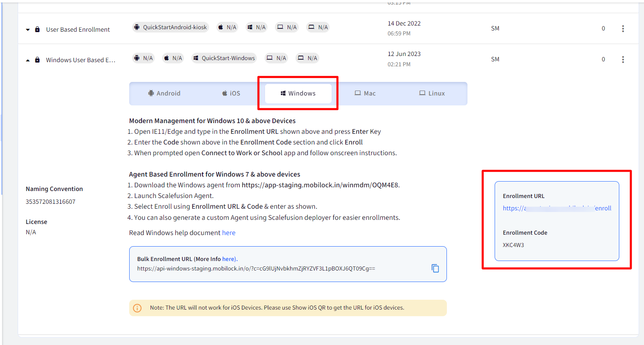Click the 'User Based Enrollment' name
The width and height of the screenshot is (644, 345).
point(78,30)
